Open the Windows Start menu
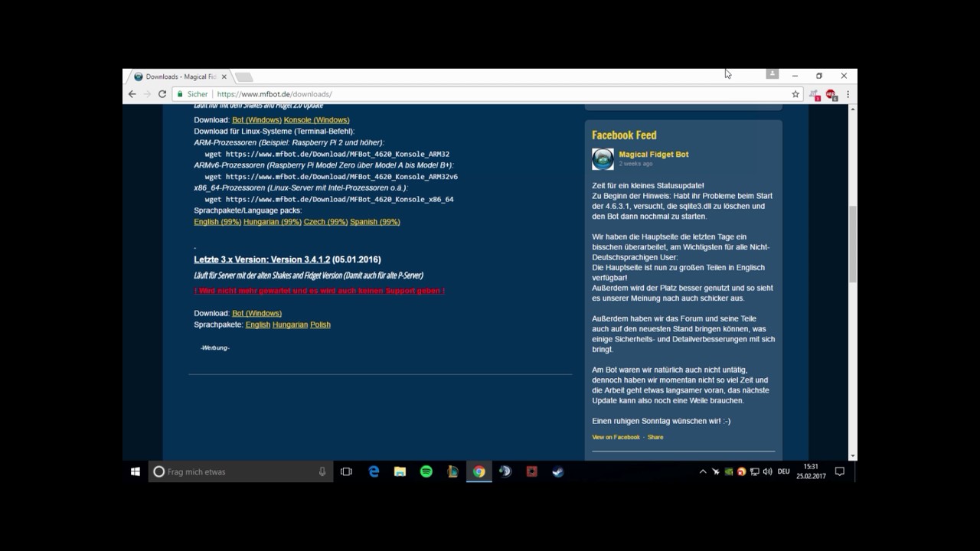980x551 pixels. click(136, 471)
